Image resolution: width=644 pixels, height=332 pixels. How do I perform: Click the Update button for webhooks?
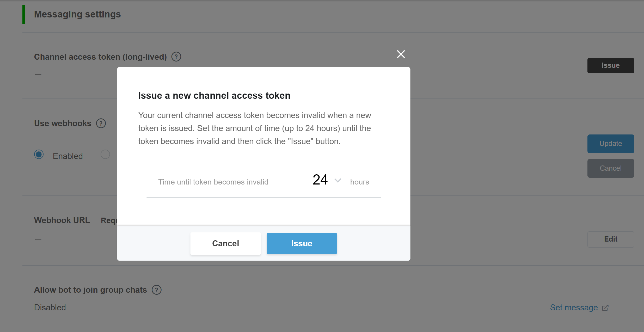(611, 144)
